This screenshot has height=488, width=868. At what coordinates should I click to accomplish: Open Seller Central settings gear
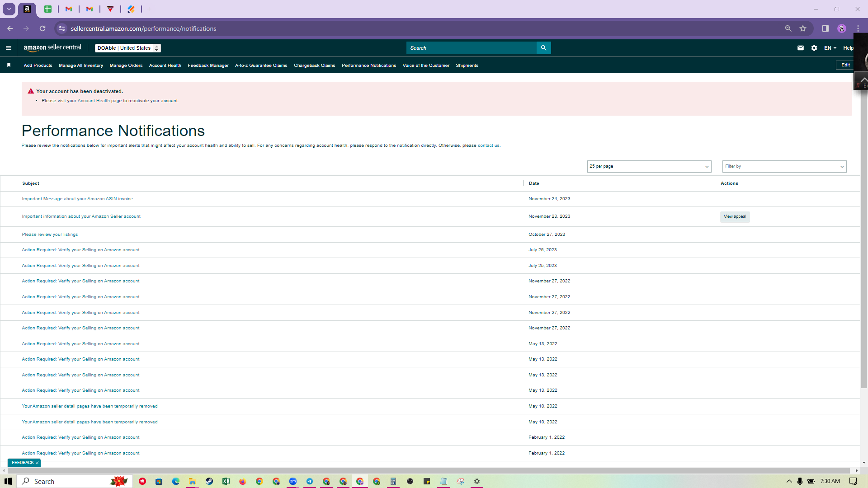click(x=814, y=48)
